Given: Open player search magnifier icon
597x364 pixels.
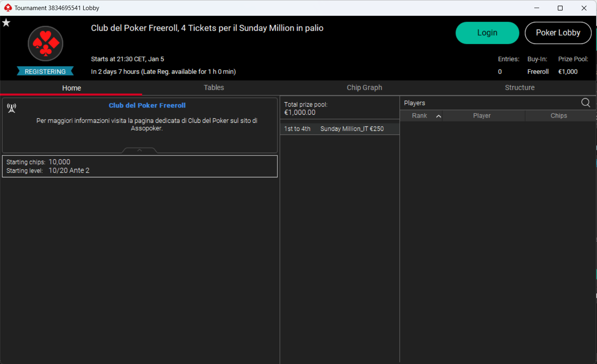Looking at the screenshot, I should click(585, 103).
